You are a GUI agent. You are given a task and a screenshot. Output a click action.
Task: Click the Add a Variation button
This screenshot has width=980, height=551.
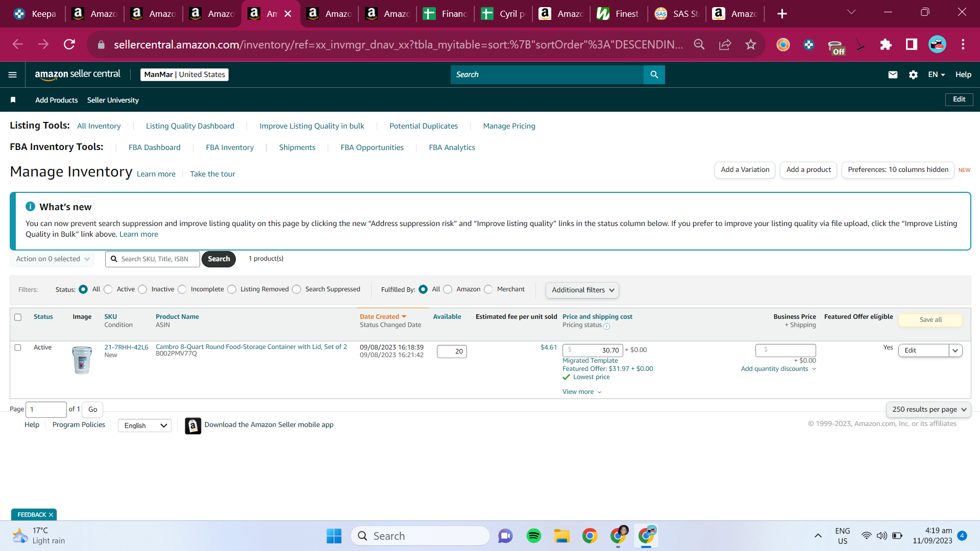(745, 170)
